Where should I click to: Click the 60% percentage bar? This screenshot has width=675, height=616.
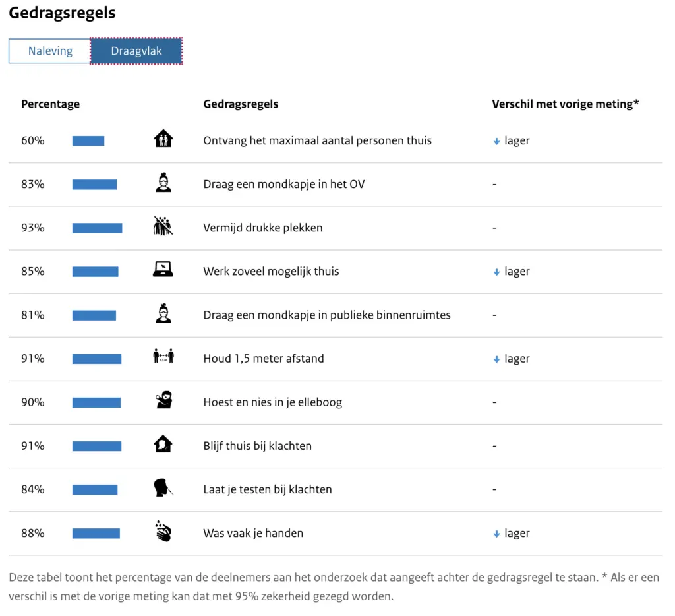88,140
